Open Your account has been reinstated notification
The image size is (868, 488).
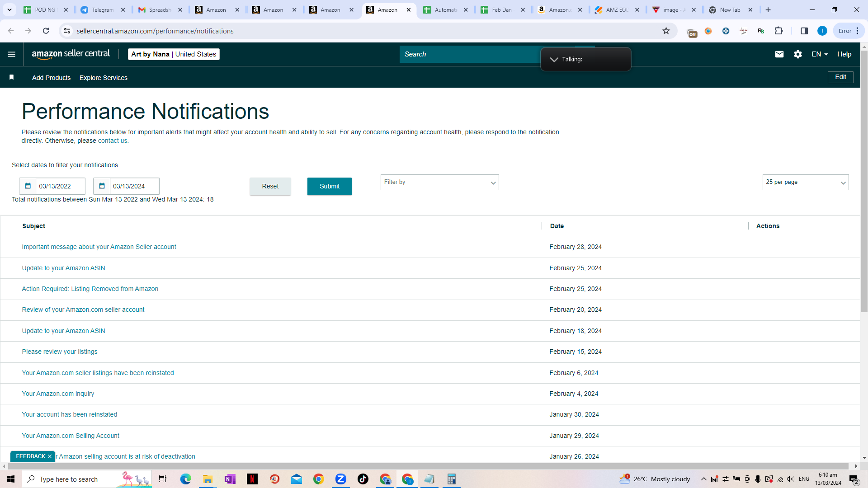[x=70, y=414]
